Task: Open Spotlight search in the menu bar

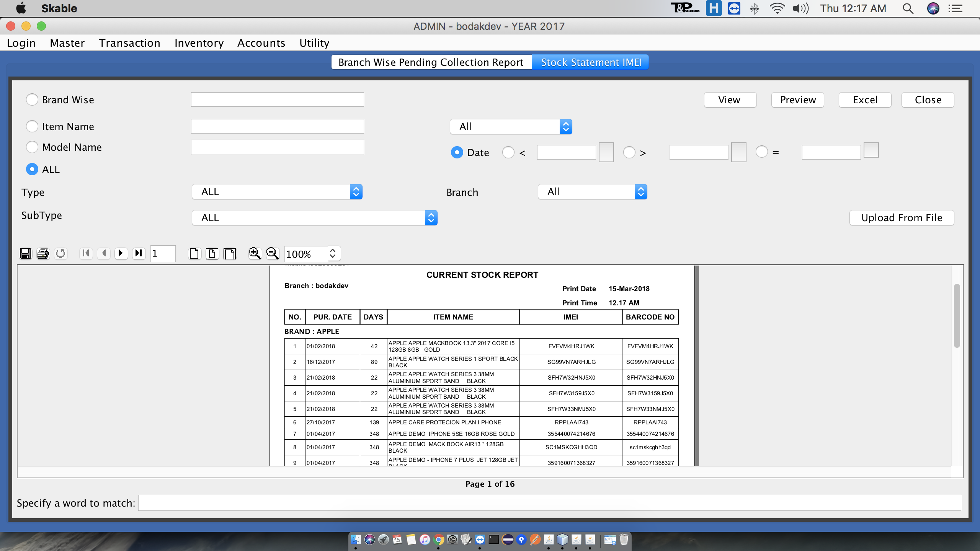Action: (908, 8)
